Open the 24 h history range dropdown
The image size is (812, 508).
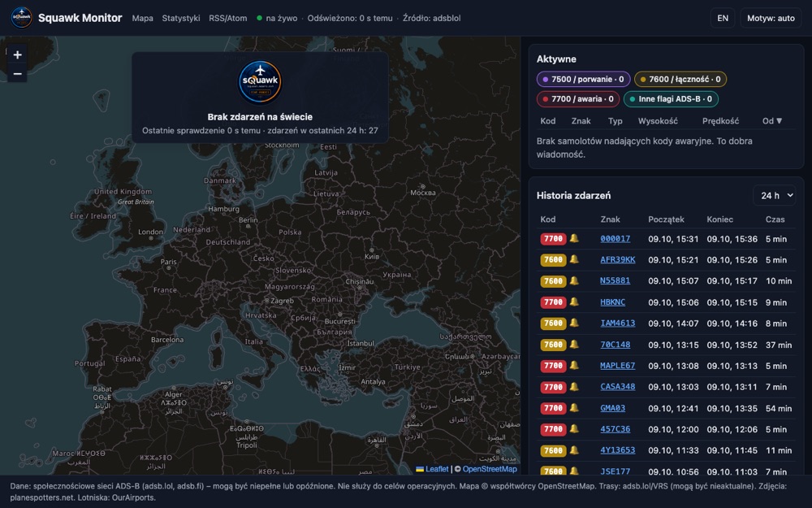click(x=774, y=195)
